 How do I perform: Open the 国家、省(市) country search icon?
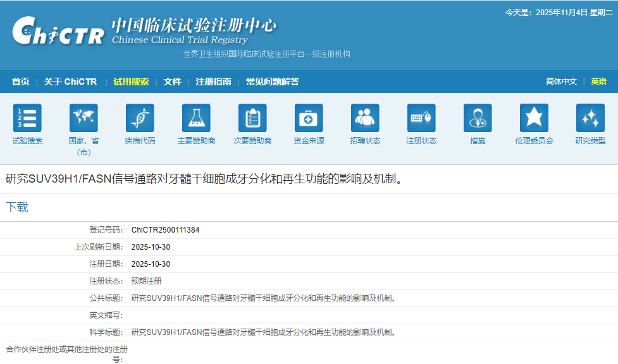pos(83,117)
